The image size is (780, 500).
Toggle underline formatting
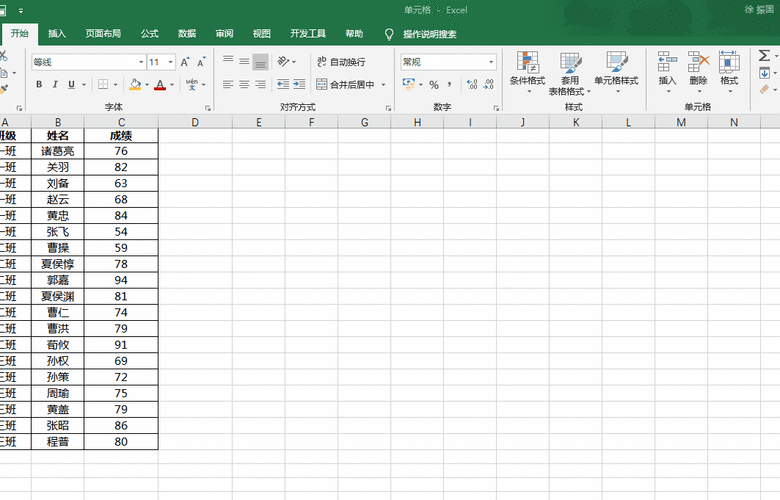point(70,85)
